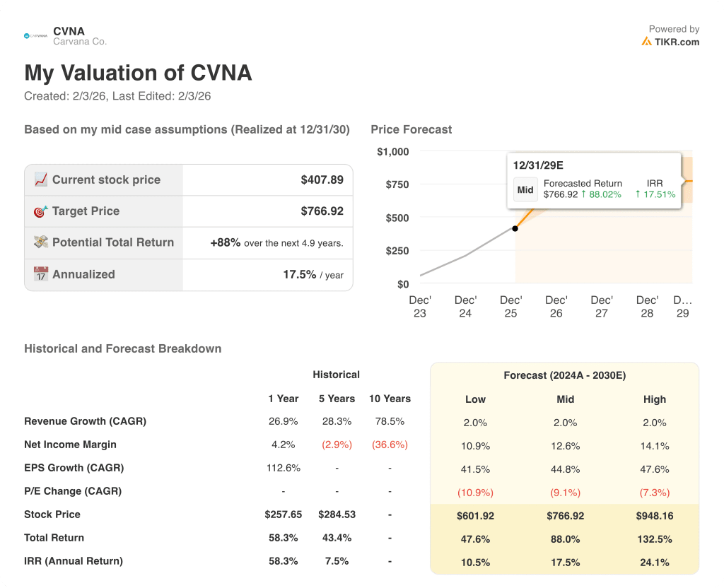Click the Current stock price chart icon
Image resolution: width=724 pixels, height=588 pixels.
pos(40,179)
